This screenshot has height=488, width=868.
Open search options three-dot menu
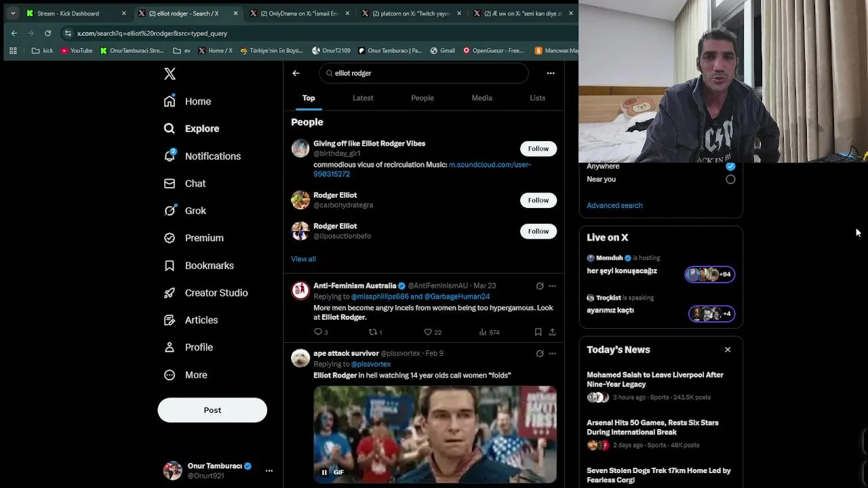point(551,73)
